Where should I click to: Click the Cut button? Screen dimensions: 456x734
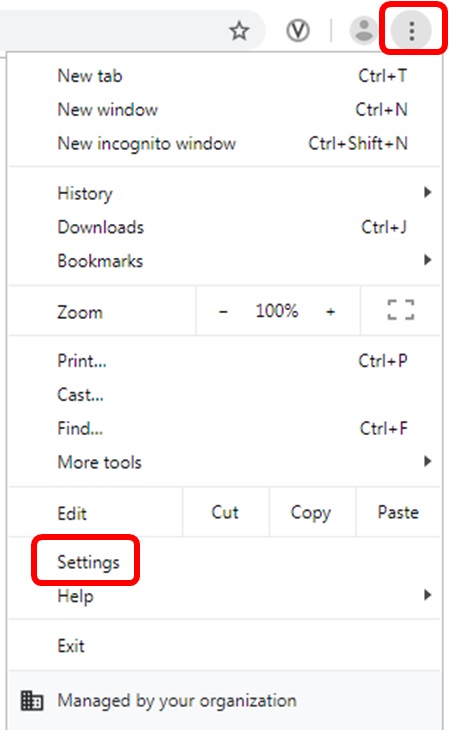pyautogui.click(x=226, y=512)
